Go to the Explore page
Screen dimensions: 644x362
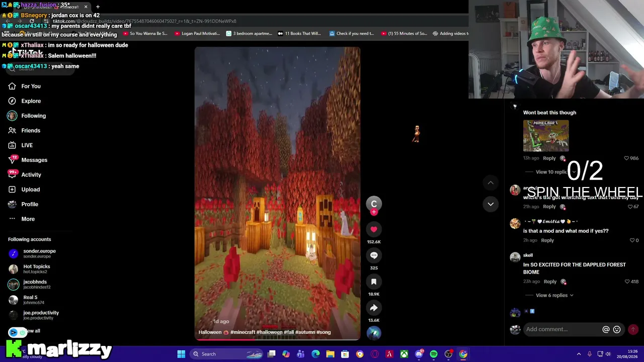coord(24,101)
